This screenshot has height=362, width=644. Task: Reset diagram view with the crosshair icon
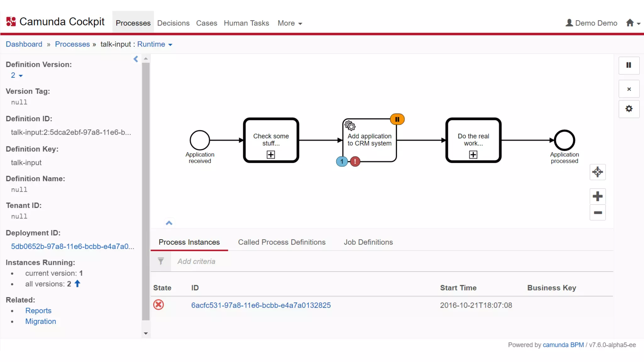(597, 172)
